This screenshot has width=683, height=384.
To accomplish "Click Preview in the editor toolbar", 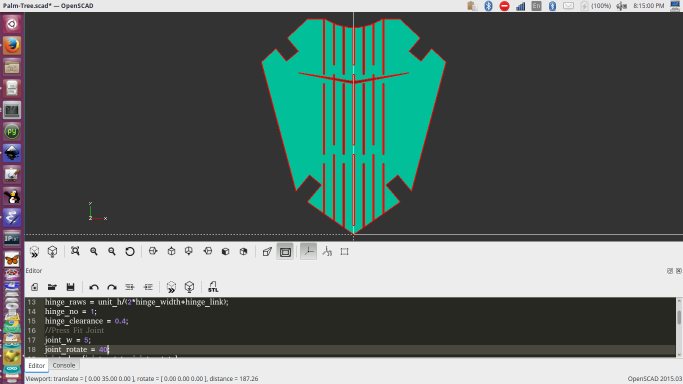I will [x=171, y=287].
